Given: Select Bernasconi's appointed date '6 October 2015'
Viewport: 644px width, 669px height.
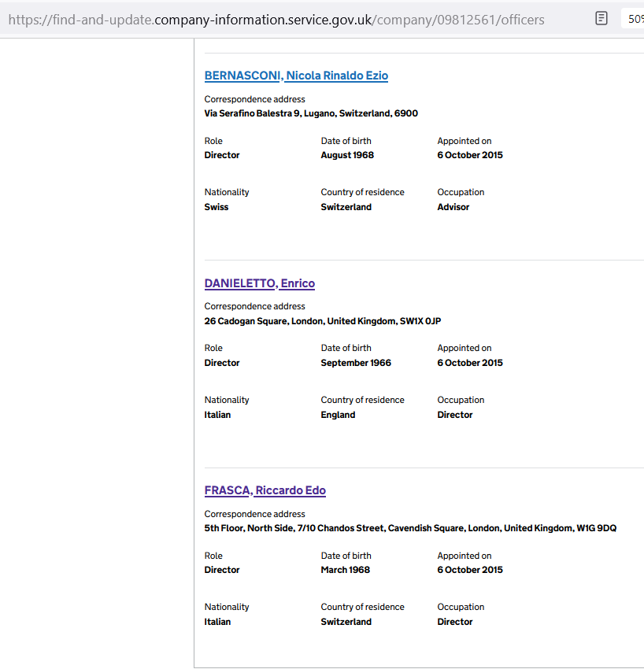Looking at the screenshot, I should [x=470, y=155].
